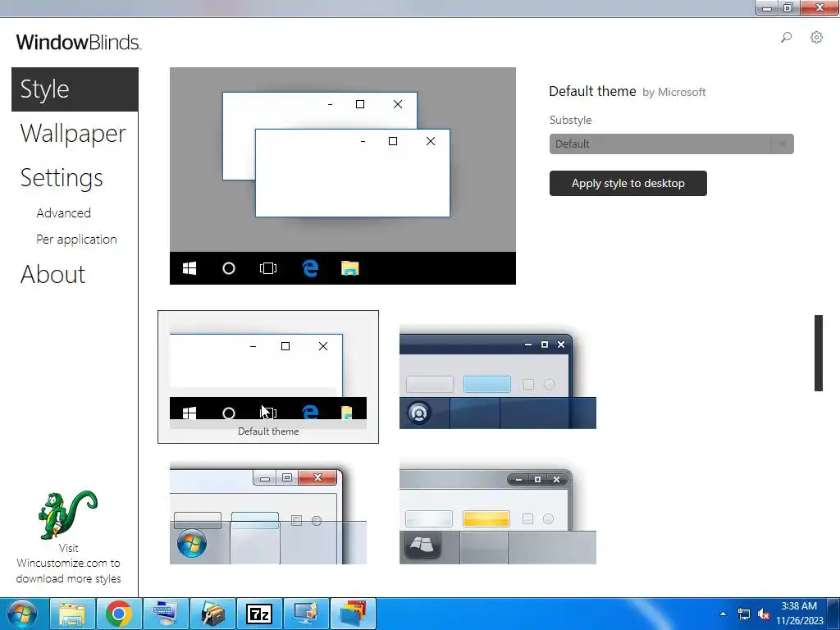Click the 'by Microsoft' author text
The image size is (840, 630).
(674, 92)
